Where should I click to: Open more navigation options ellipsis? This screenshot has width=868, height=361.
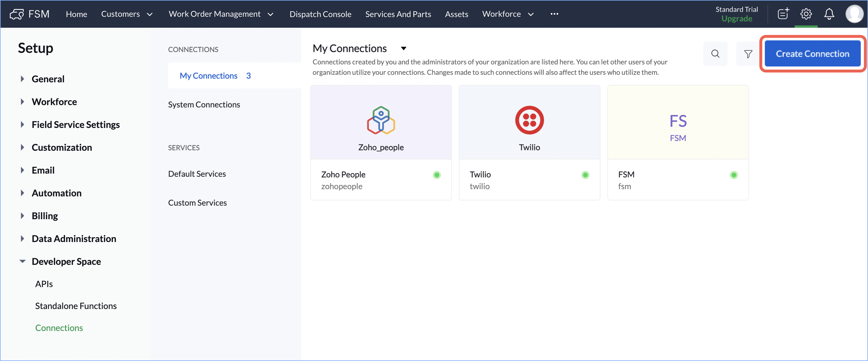click(x=554, y=14)
